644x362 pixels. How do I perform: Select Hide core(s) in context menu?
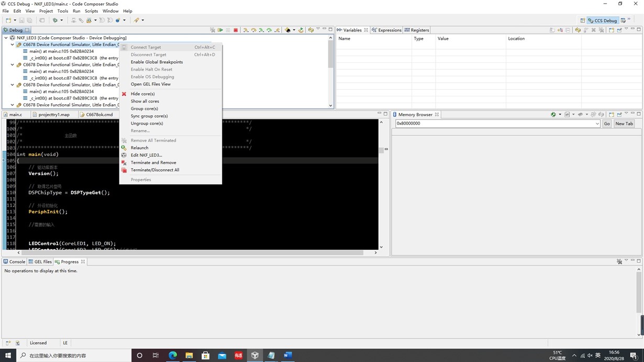pyautogui.click(x=142, y=94)
